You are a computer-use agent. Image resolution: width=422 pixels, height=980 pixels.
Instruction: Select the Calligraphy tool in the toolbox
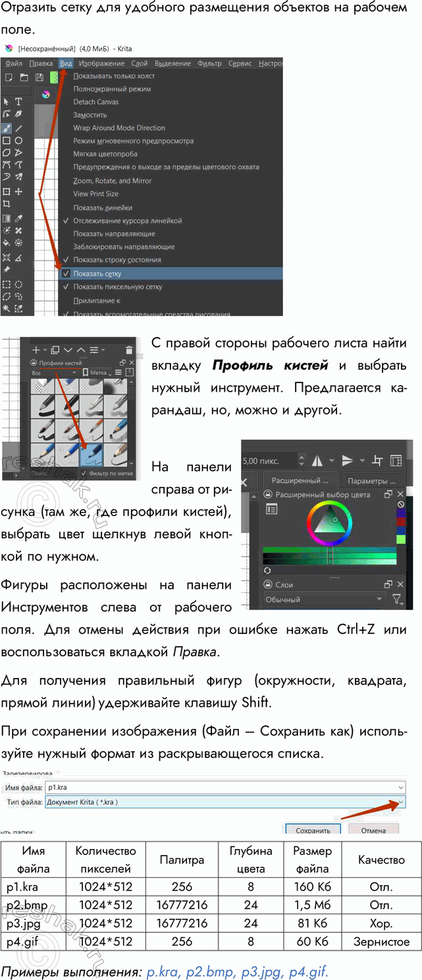click(x=19, y=115)
